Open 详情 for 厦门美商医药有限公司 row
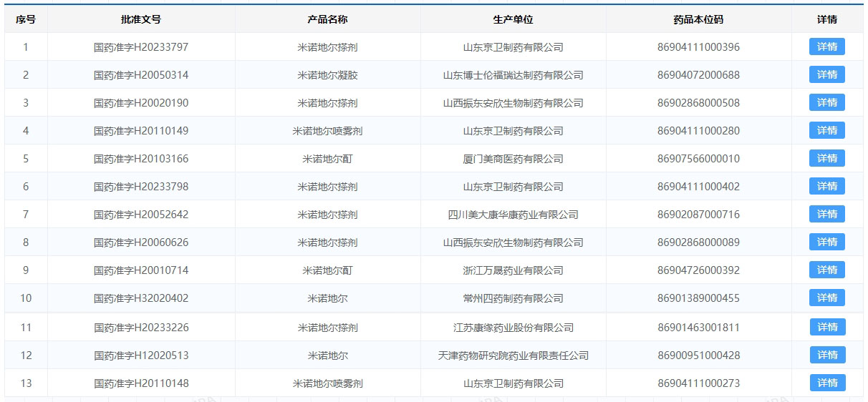Screen dimensions: 868x402 [827, 159]
